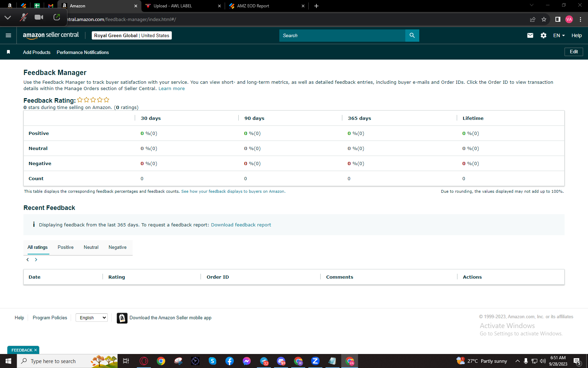
Task: Open a new browser tab
Action: pyautogui.click(x=316, y=6)
